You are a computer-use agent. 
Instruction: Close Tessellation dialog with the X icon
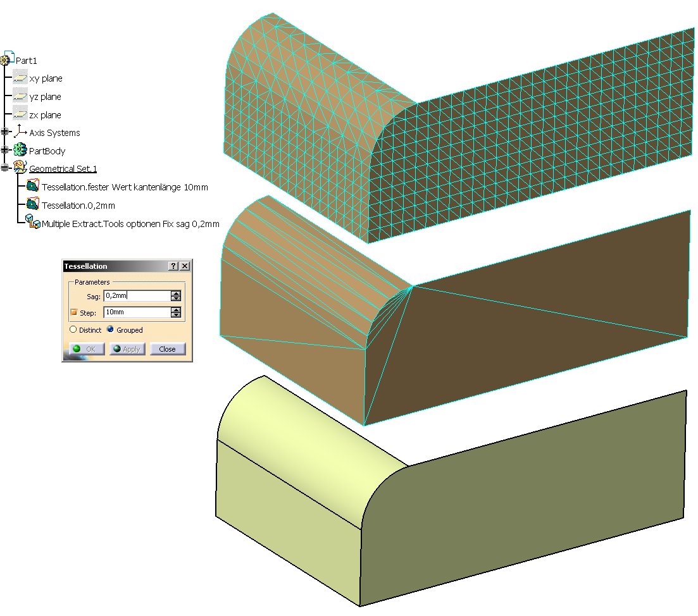point(185,266)
